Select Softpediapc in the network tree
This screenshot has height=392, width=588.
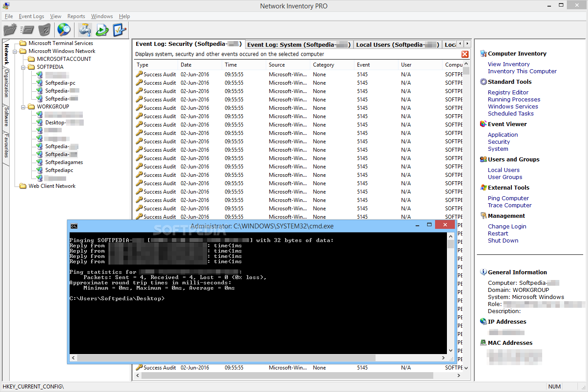click(x=59, y=170)
